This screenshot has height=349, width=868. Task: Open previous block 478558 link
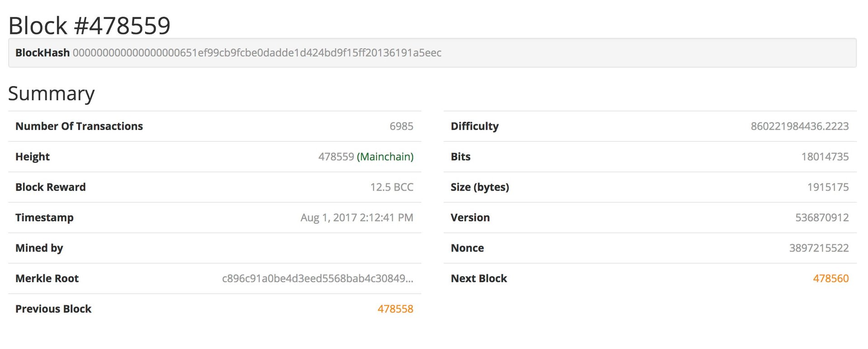(x=395, y=309)
